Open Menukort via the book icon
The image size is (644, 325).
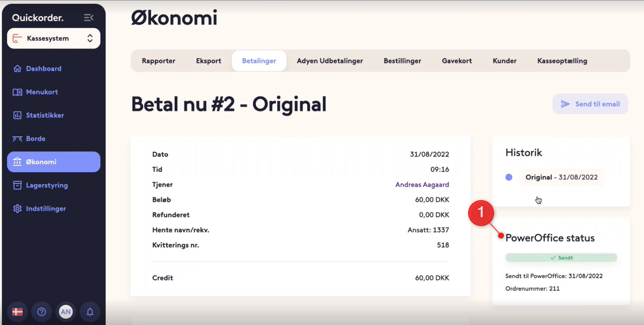click(17, 92)
